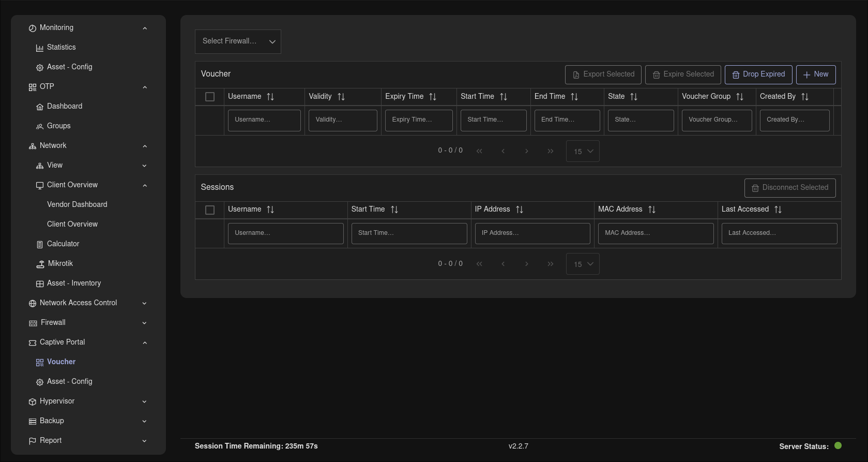Image resolution: width=868 pixels, height=462 pixels.
Task: Click the Report flag icon
Action: 33,441
